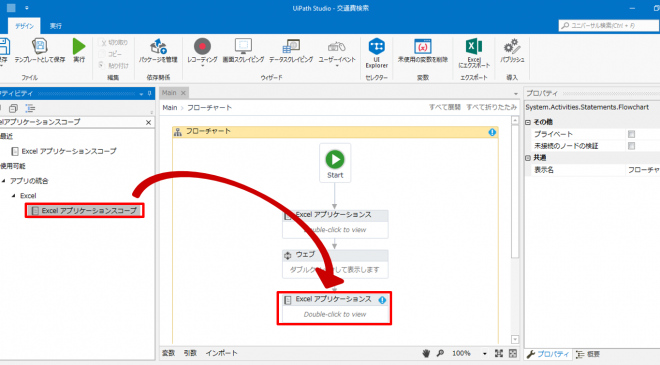Open the Imports panel
The height and width of the screenshot is (365, 660).
click(x=221, y=353)
